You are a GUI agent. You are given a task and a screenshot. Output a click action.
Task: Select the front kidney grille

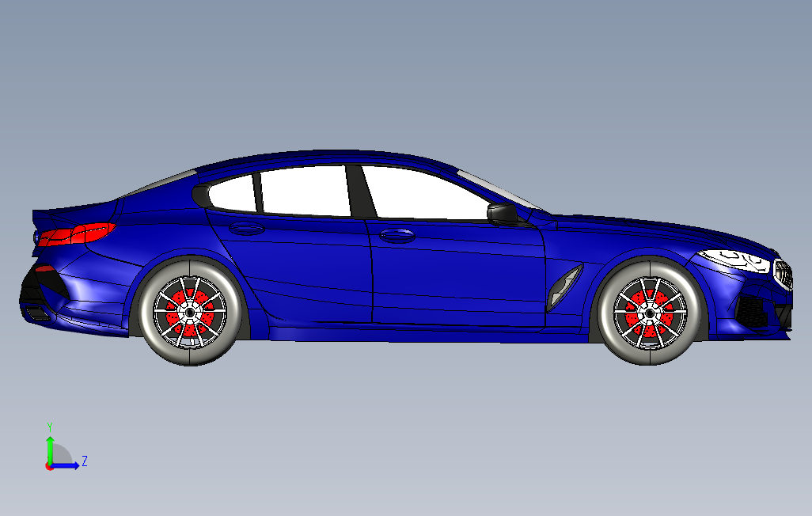click(x=783, y=275)
